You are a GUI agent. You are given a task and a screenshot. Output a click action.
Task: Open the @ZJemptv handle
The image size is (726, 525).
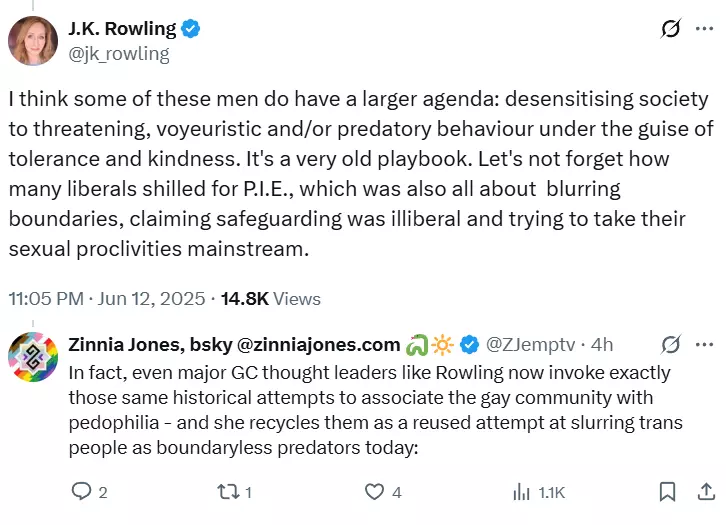530,345
